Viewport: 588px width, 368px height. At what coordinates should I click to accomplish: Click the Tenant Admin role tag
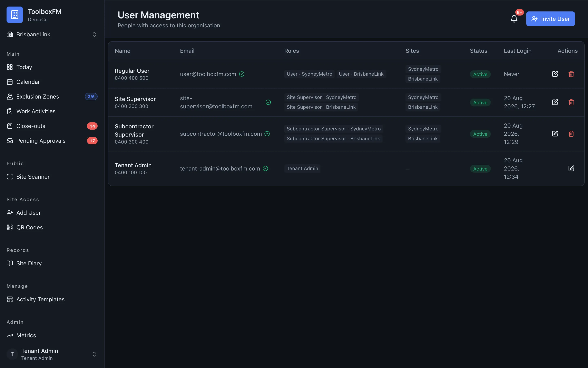302,168
